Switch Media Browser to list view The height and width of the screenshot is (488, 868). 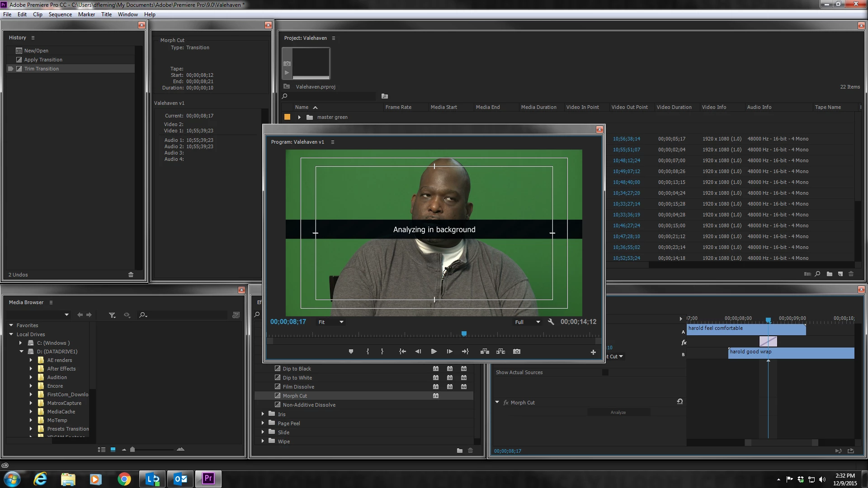coord(102,450)
